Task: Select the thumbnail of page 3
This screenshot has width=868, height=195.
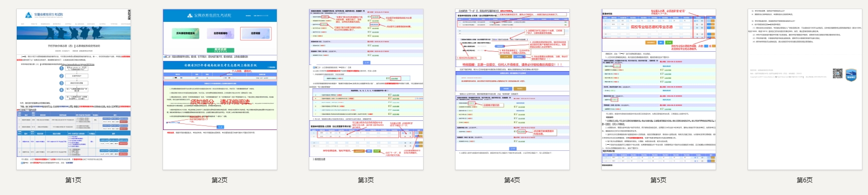Action: point(366,89)
